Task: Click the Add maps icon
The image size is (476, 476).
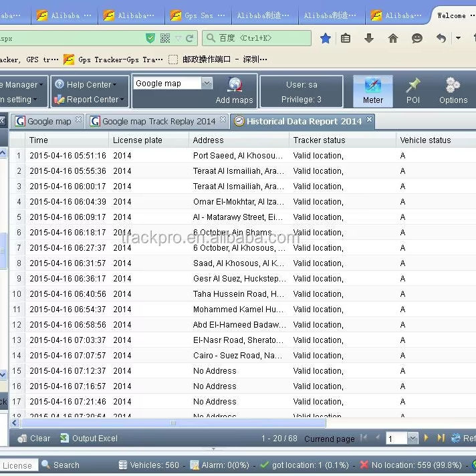Action: [x=234, y=85]
